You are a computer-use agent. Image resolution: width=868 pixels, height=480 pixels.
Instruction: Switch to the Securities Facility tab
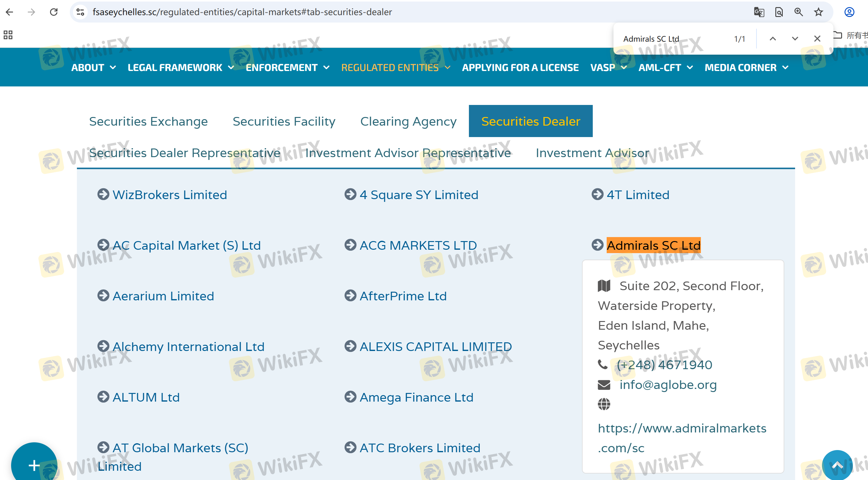[x=284, y=121]
